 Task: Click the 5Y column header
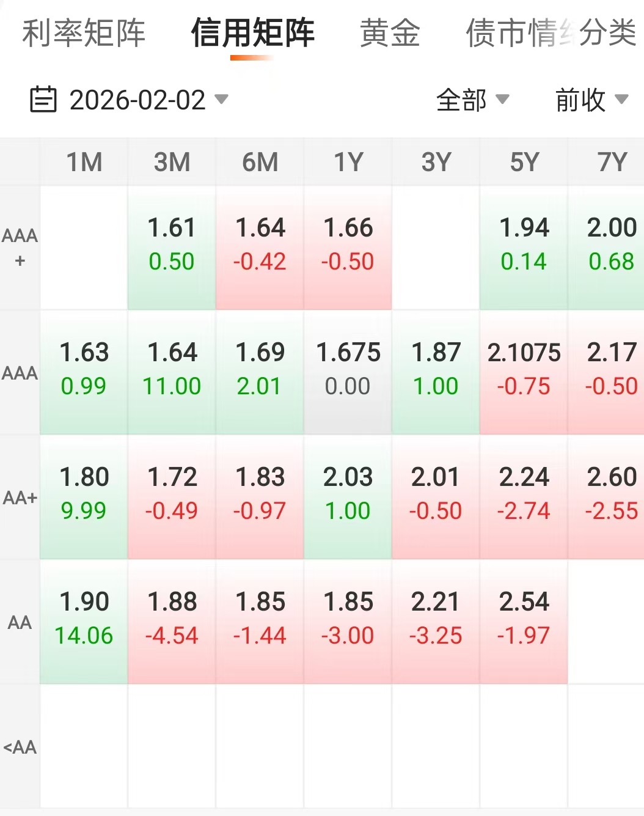pos(524,162)
